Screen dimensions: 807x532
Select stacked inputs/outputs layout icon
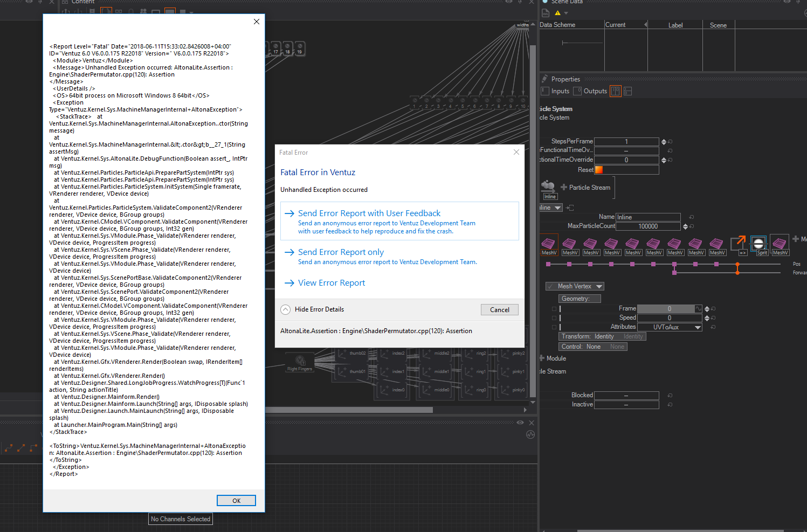pyautogui.click(x=627, y=91)
